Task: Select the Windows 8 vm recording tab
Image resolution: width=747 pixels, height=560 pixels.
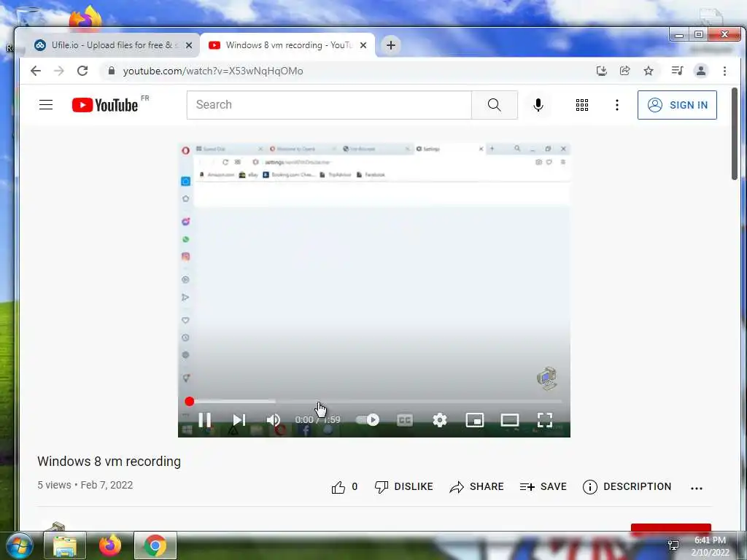Action: pyautogui.click(x=288, y=45)
